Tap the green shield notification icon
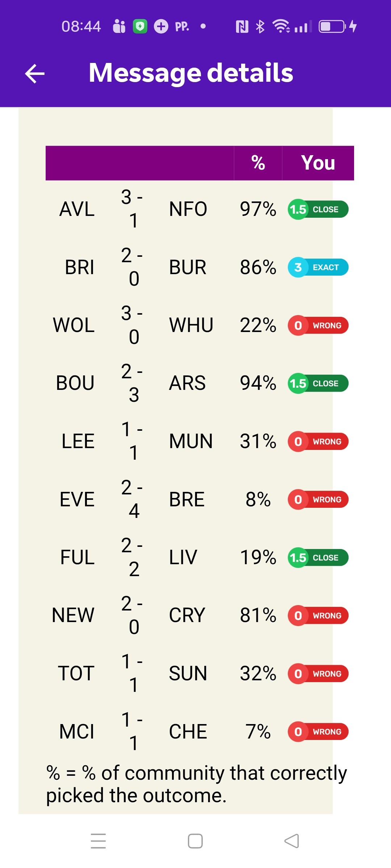Viewport: 391px width, 868px height. point(140,26)
